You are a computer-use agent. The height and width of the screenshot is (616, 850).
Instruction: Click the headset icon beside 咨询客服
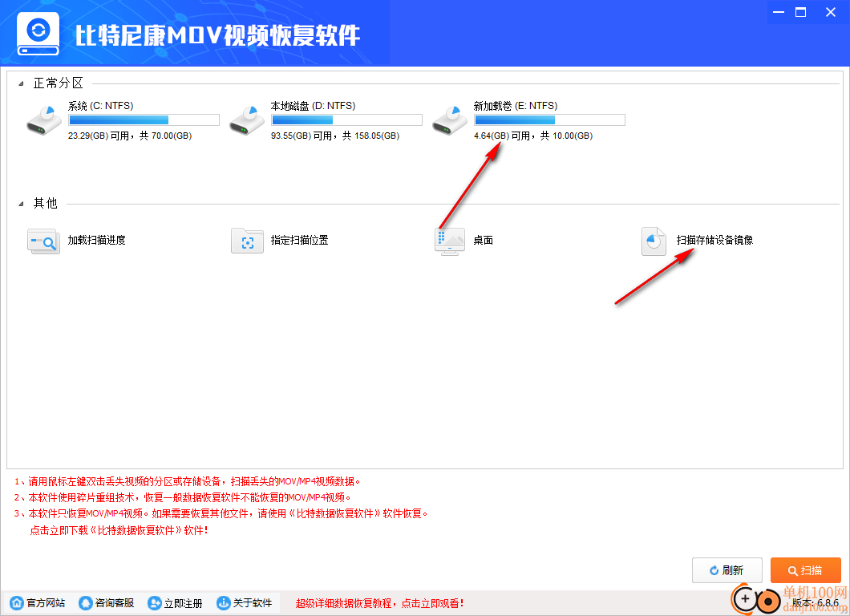86,603
